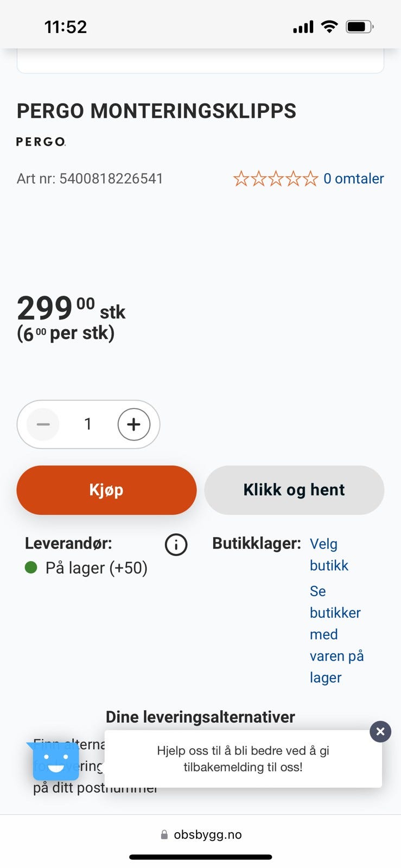Screen dimensions: 401x868
Task: Tap the Pergo brand logo
Action: coord(41,142)
